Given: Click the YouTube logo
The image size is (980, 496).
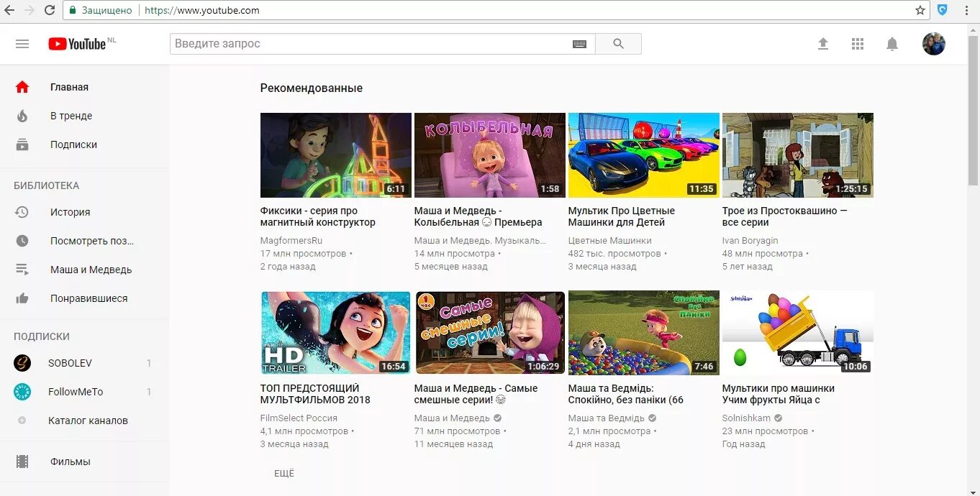Looking at the screenshot, I should [x=77, y=44].
